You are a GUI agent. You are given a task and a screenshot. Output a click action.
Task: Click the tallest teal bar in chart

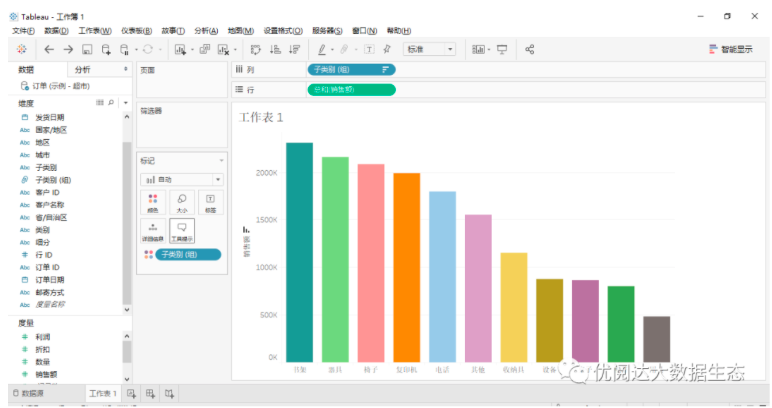[299, 251]
